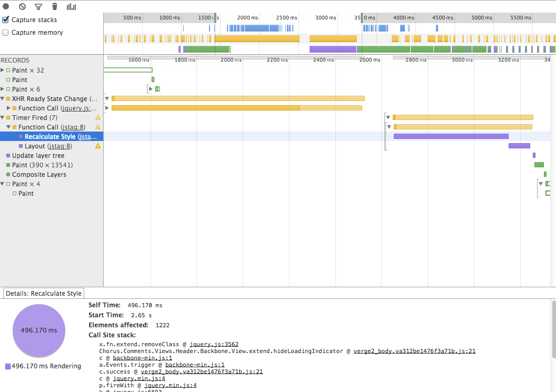Viewport: 556px width, 392px height.
Task: Toggle the frames view bar chart icon
Action: [x=71, y=7]
